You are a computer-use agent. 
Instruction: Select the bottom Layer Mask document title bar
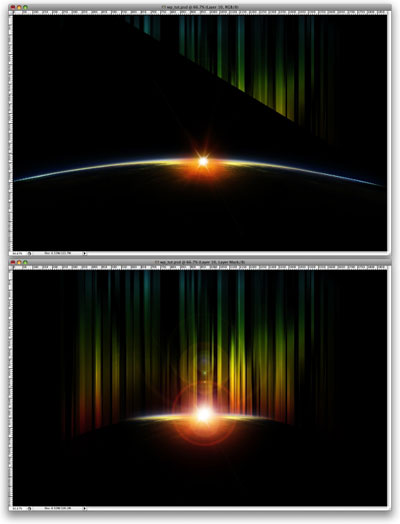tap(200, 262)
